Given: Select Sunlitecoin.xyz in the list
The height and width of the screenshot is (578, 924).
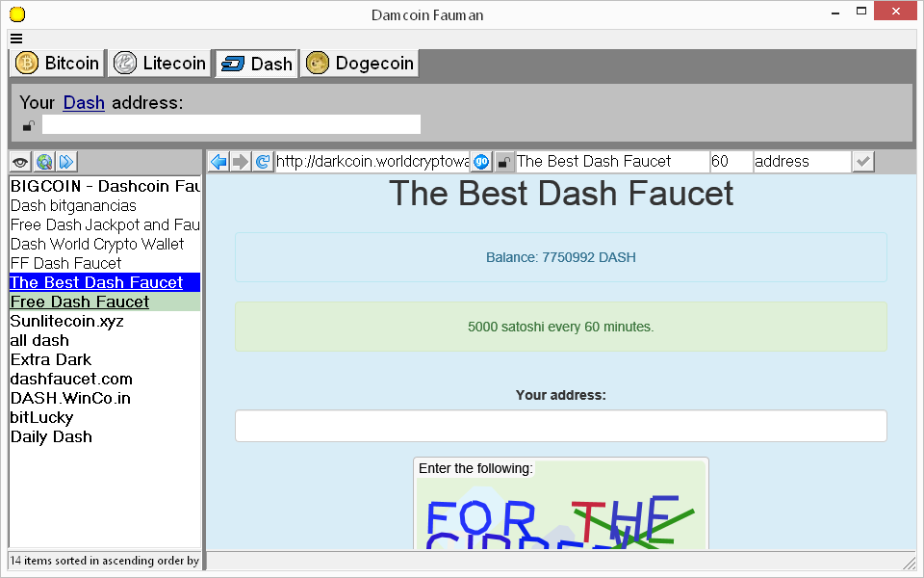Looking at the screenshot, I should [105, 321].
